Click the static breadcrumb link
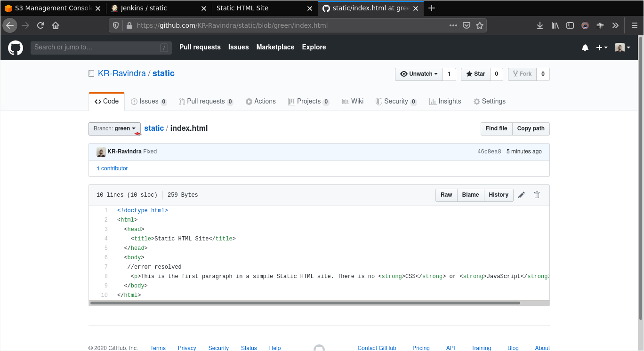Image resolution: width=644 pixels, height=351 pixels. [154, 128]
